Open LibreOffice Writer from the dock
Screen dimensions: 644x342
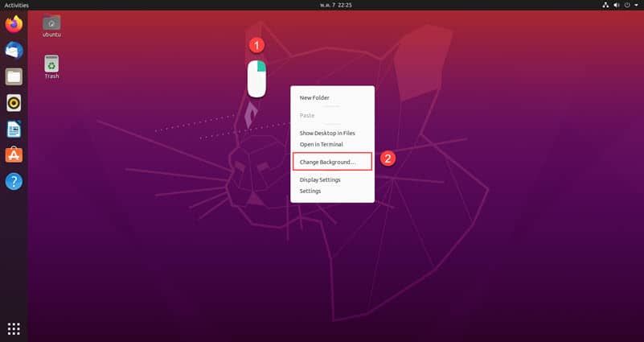[14, 129]
